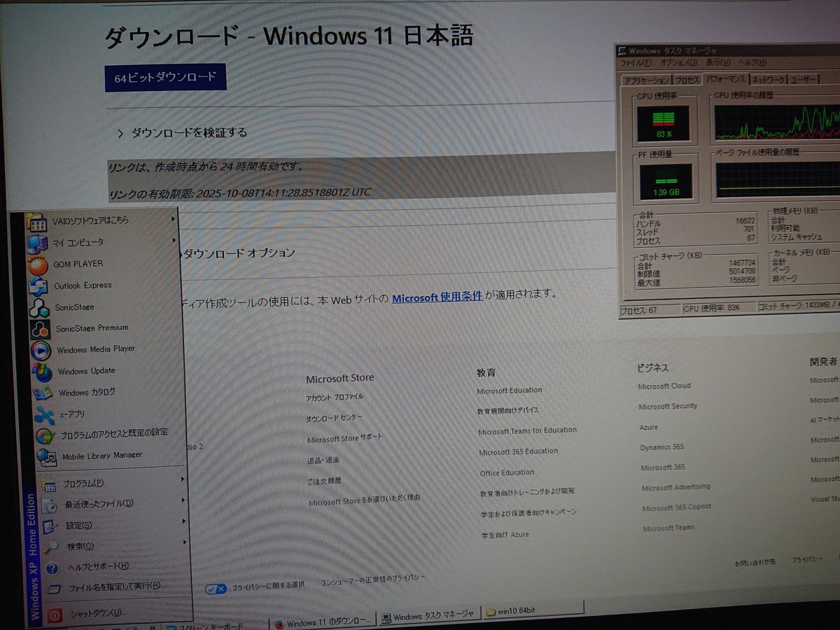Viewport: 840px width, 630px height.
Task: Expand プログラム(P) submenu arrow
Action: point(183,479)
